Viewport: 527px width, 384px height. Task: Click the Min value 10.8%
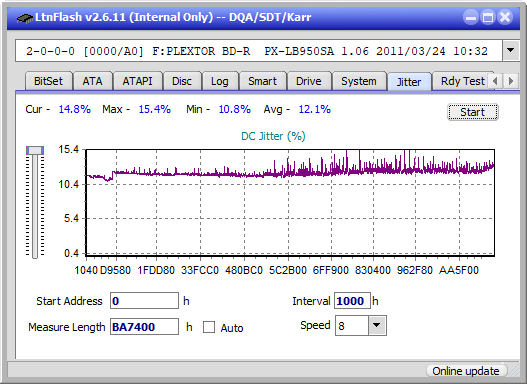235,109
